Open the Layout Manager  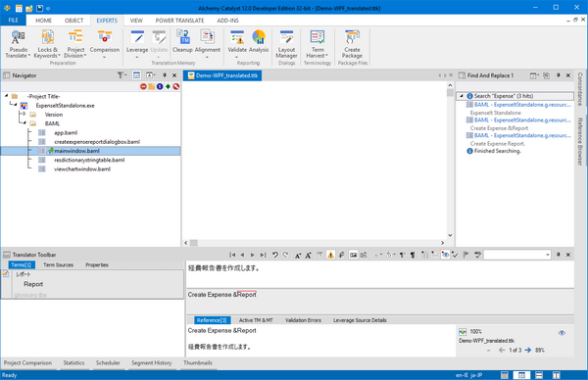pos(286,44)
